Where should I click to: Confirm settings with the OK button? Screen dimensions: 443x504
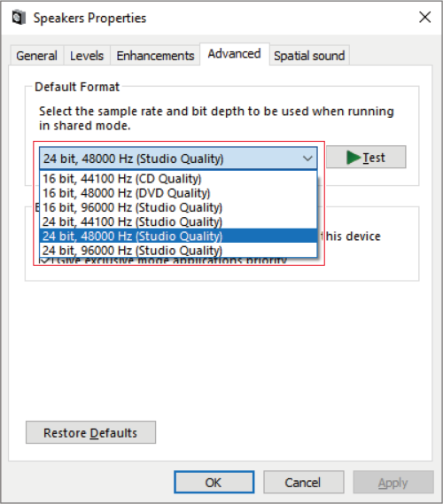(214, 482)
